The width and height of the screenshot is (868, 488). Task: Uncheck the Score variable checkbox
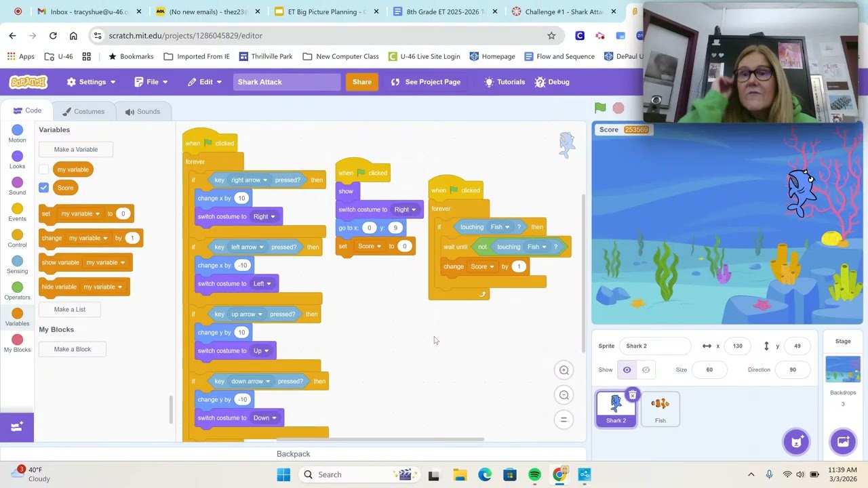coord(44,188)
